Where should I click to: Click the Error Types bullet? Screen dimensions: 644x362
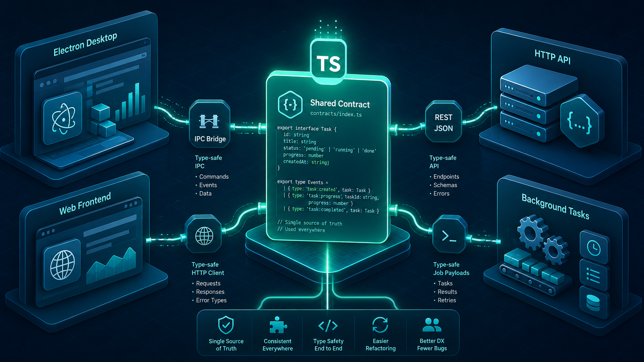[x=209, y=300]
